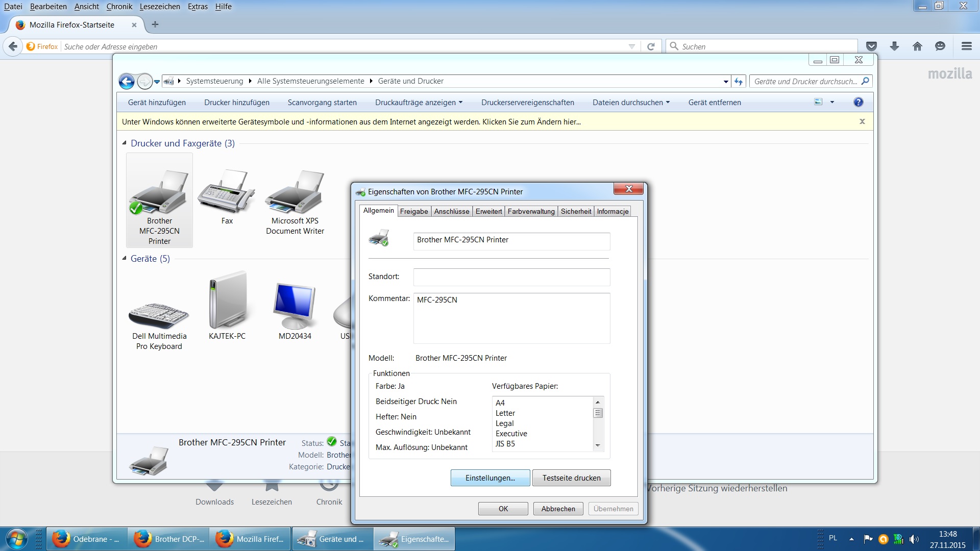The height and width of the screenshot is (551, 980).
Task: Collapse the Drucker und Faxgeräte group
Action: coord(124,143)
